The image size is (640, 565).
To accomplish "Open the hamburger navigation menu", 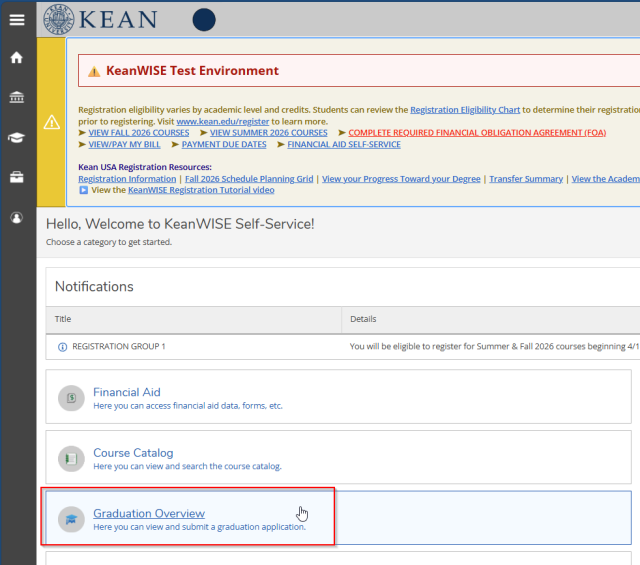I will click(17, 20).
